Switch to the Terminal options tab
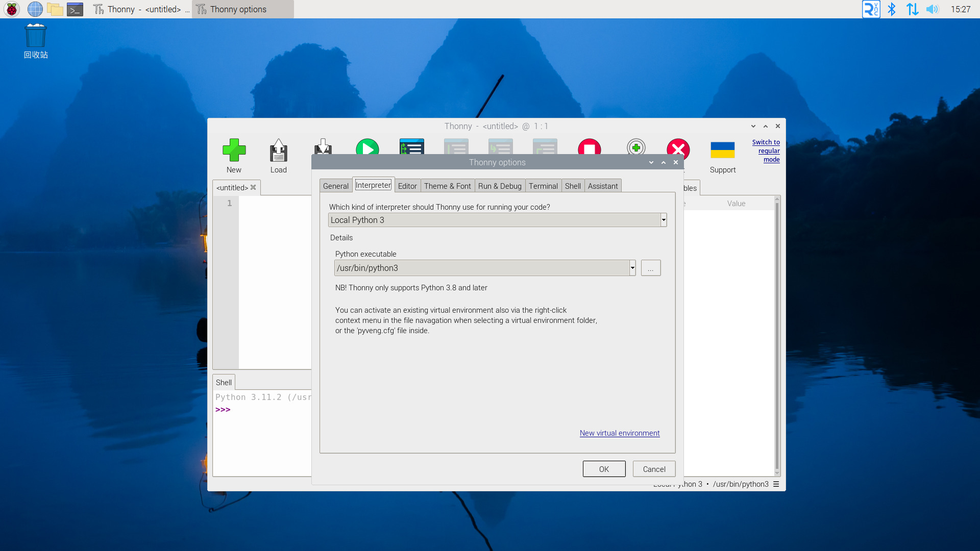 point(543,186)
